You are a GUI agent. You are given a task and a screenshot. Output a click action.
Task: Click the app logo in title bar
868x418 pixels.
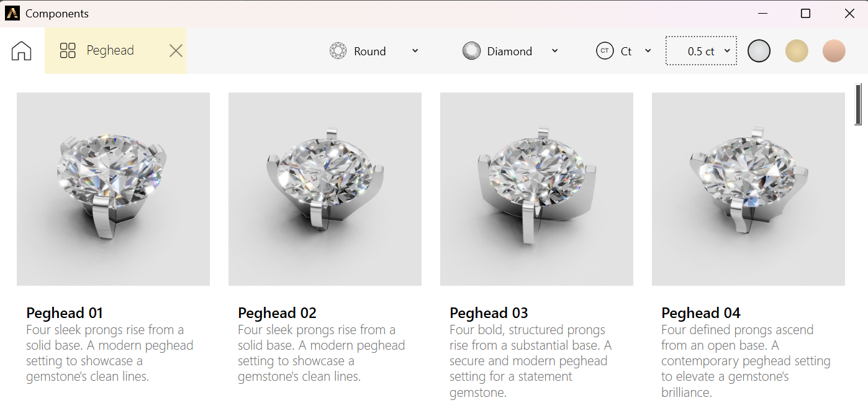click(x=12, y=13)
